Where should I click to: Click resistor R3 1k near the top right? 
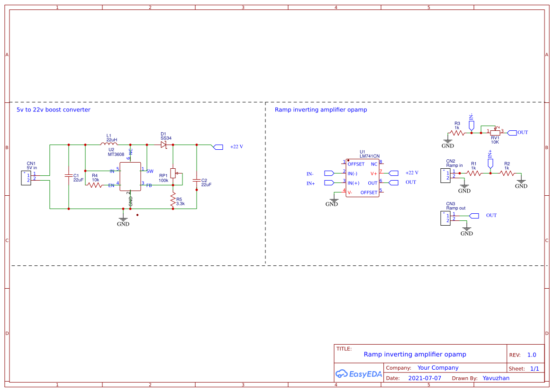pos(457,132)
